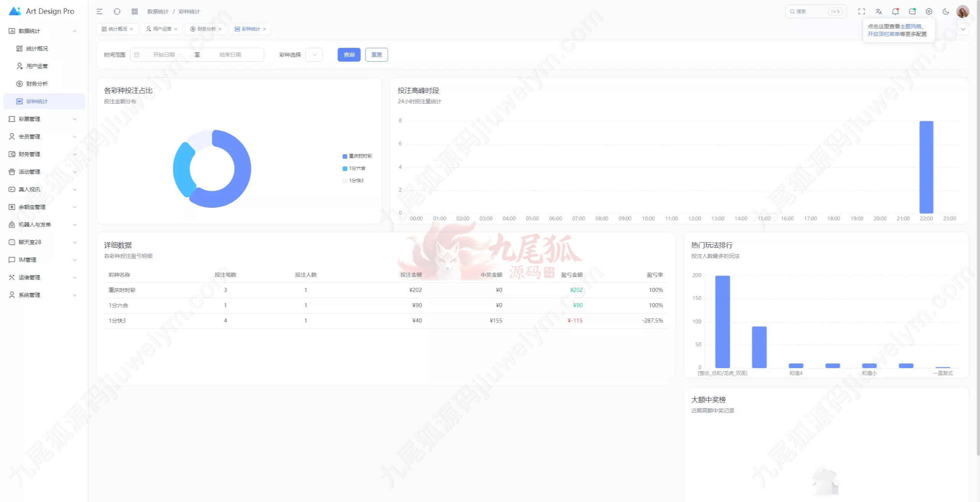Select 用户运营 in the sidebar
980x502 pixels.
[37, 66]
